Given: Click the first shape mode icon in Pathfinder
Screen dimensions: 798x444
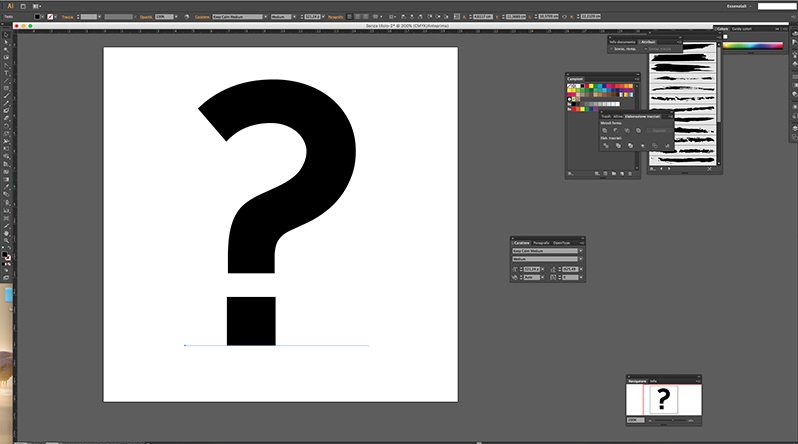Looking at the screenshot, I should click(x=605, y=130).
